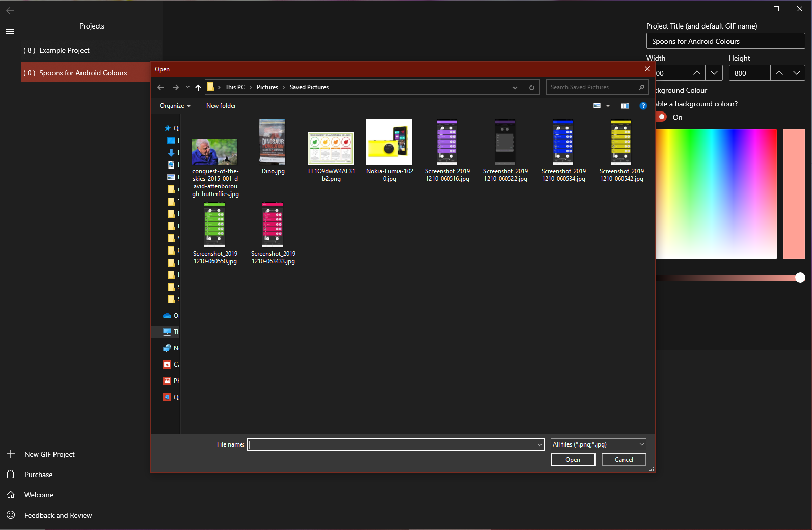
Task: Click the search magnifier in Search Saved Pictures
Action: click(x=641, y=87)
